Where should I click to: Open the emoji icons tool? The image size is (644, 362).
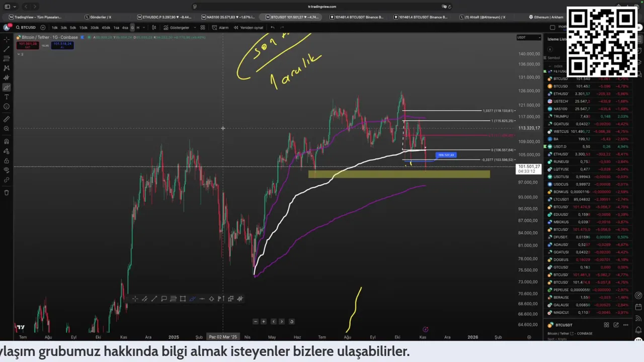point(7,106)
